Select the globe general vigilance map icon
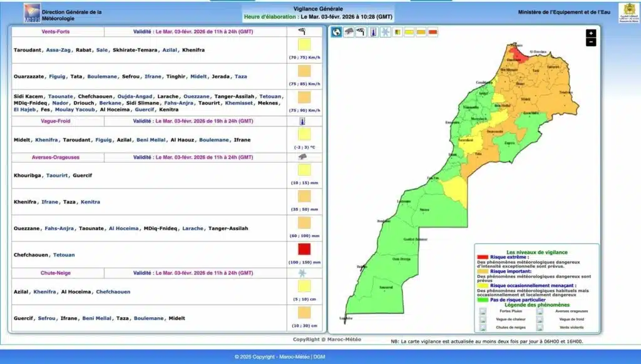The image size is (641, 364). 336,33
